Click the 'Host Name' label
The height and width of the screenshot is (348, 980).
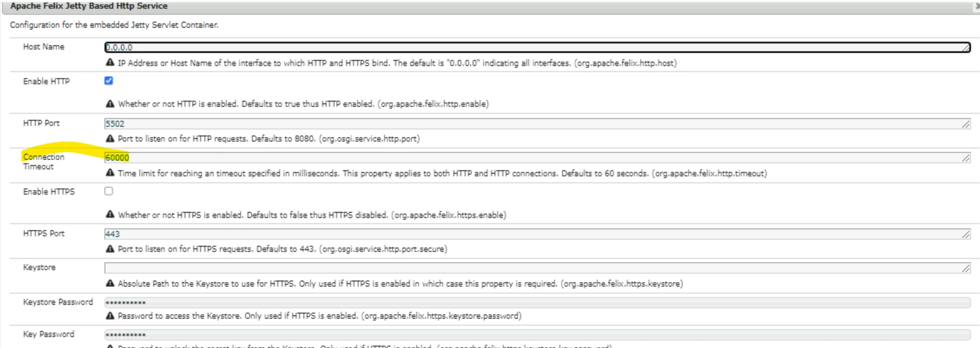(43, 47)
